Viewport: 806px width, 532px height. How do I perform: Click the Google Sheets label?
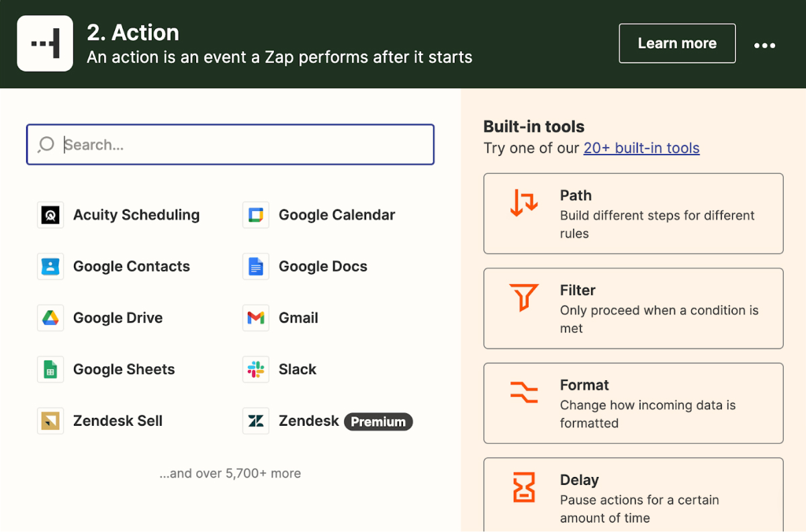(x=124, y=369)
